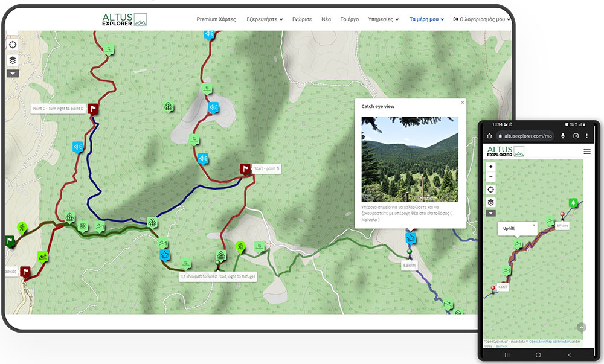Open the OpenStreetMap contributors link on phone
604x364 pixels.
coord(550,342)
